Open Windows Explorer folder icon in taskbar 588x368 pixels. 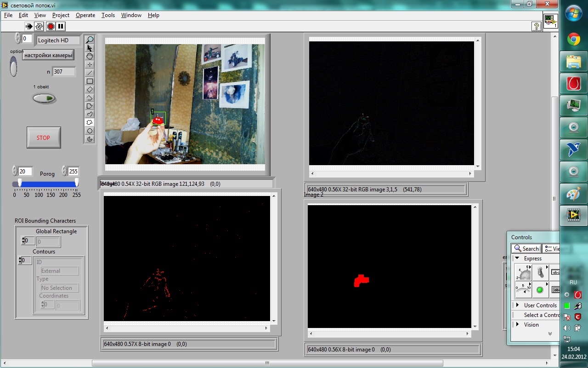[573, 62]
